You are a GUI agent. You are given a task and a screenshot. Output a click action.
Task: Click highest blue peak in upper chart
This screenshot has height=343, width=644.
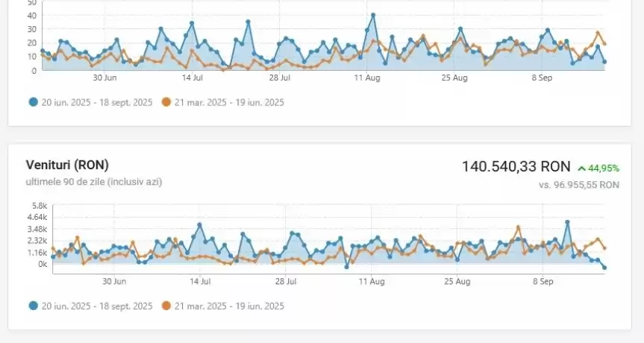pyautogui.click(x=373, y=15)
